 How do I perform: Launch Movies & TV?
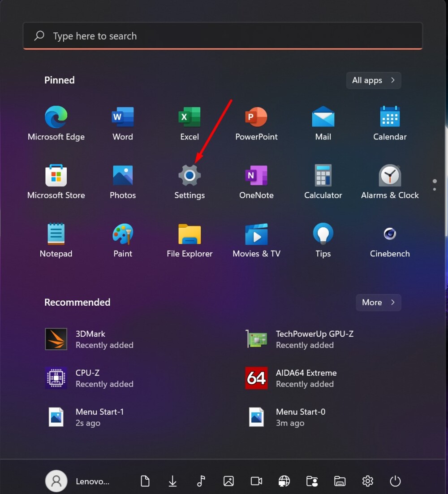(256, 240)
